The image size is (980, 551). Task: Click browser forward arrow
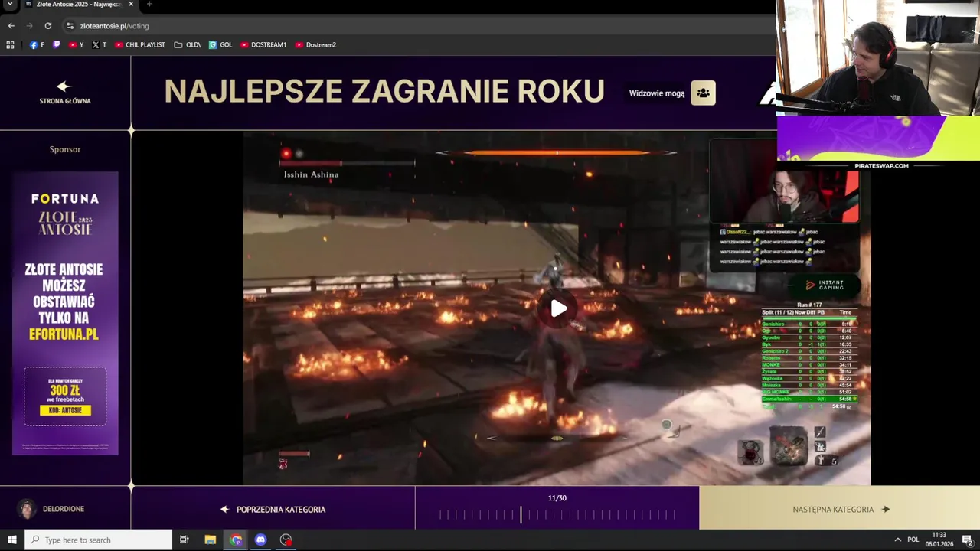pos(29,25)
